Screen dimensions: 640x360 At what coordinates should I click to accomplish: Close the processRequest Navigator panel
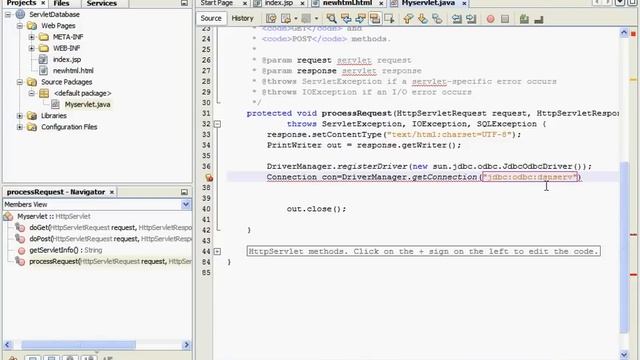coord(112,192)
